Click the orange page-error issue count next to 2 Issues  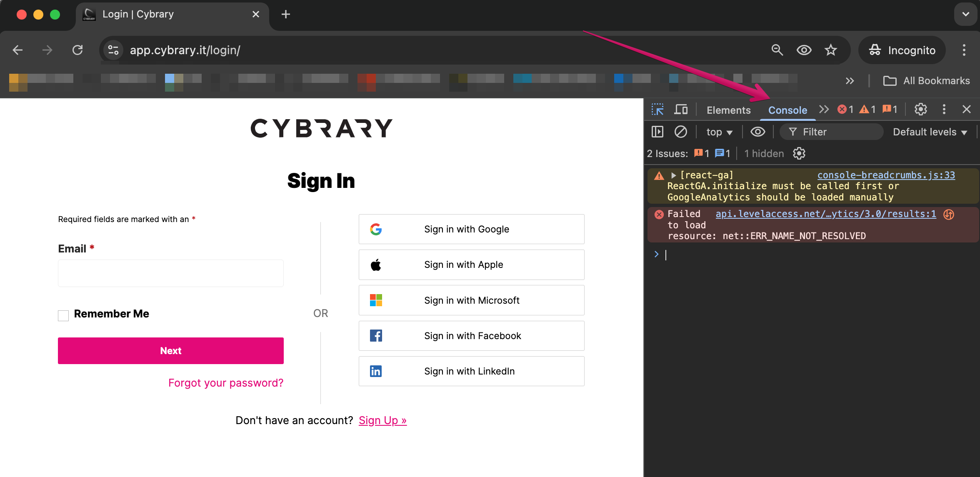[x=702, y=153]
